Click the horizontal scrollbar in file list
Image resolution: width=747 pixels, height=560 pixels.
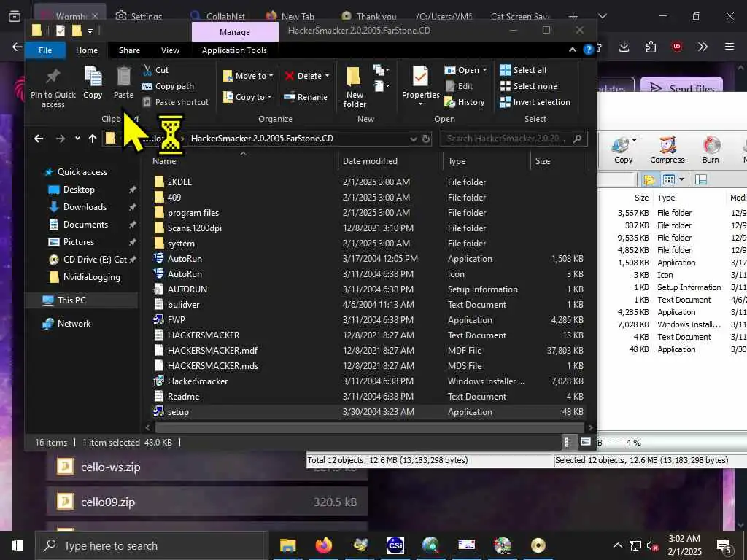(368, 427)
